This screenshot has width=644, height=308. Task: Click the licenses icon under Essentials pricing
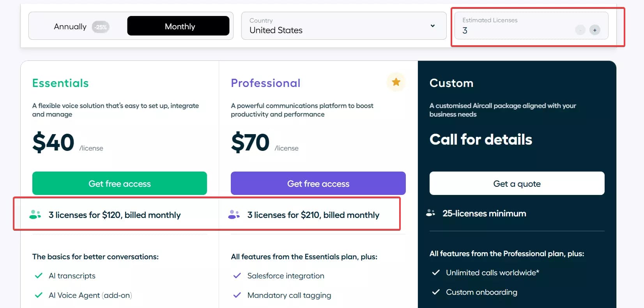pos(35,214)
